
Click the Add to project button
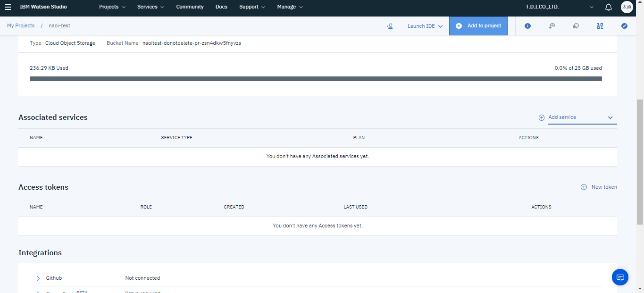click(478, 26)
